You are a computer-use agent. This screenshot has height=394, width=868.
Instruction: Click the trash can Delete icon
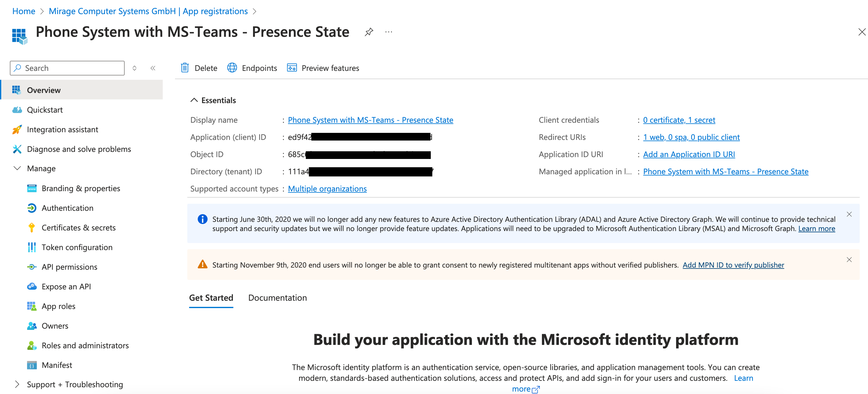[185, 68]
